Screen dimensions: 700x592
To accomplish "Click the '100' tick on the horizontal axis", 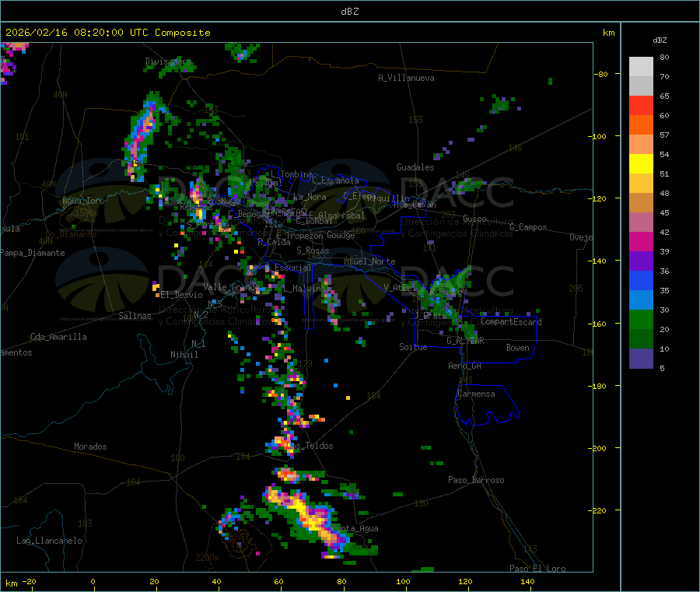I will click(x=403, y=581).
